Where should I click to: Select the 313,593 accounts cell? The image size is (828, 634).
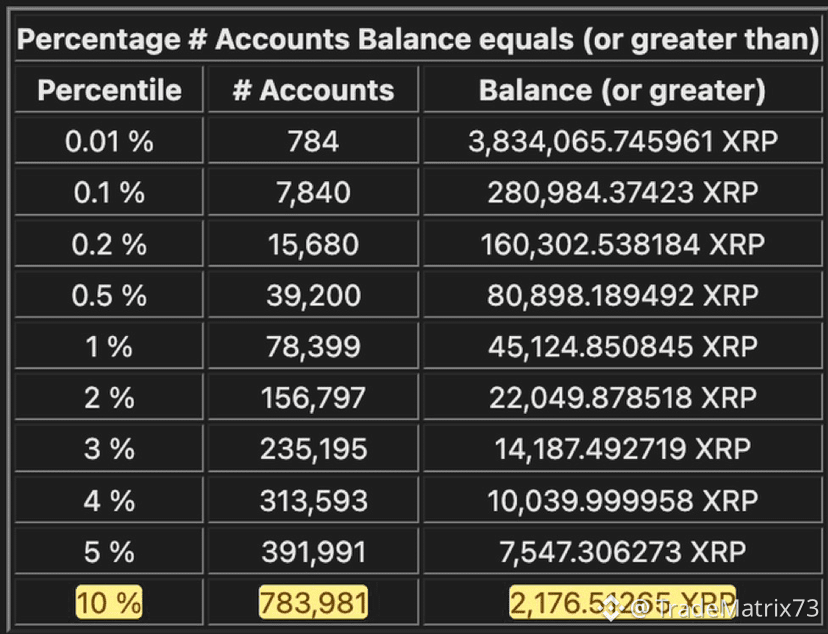tap(313, 500)
